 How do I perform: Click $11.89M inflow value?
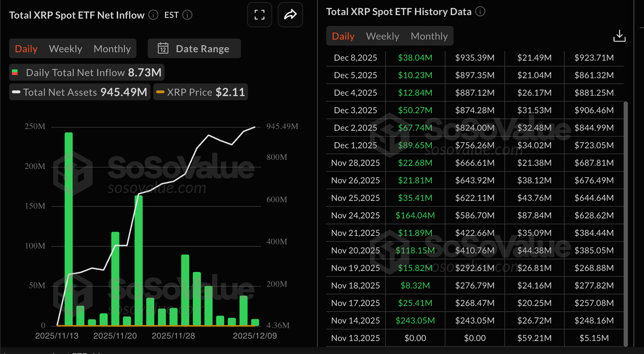(415, 233)
